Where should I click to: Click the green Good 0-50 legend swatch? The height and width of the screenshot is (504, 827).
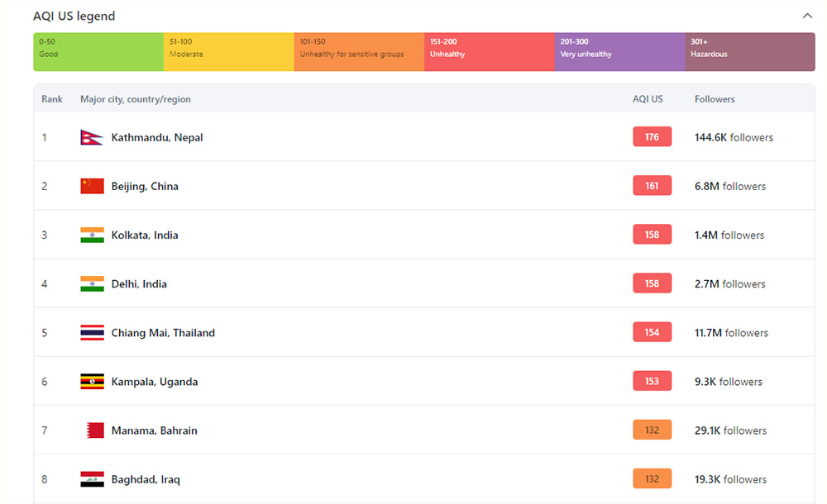point(98,51)
